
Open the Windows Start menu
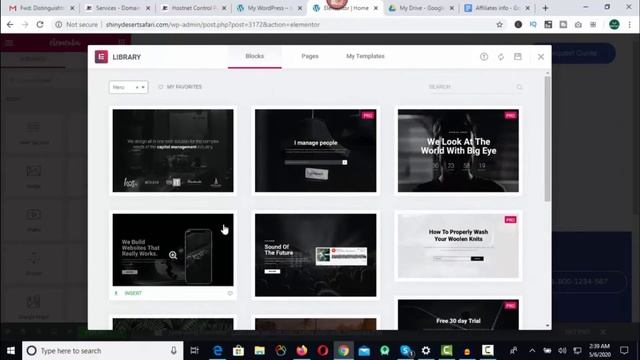coord(11,350)
